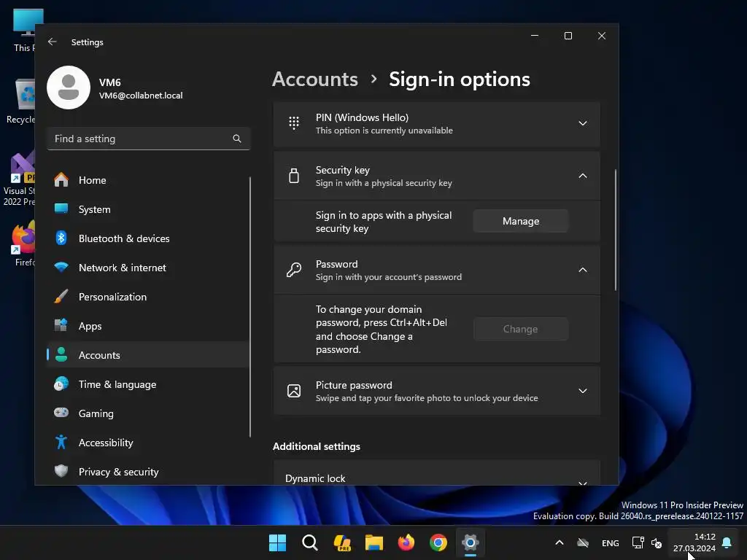747x560 pixels.
Task: Click the Change password button
Action: (x=521, y=329)
